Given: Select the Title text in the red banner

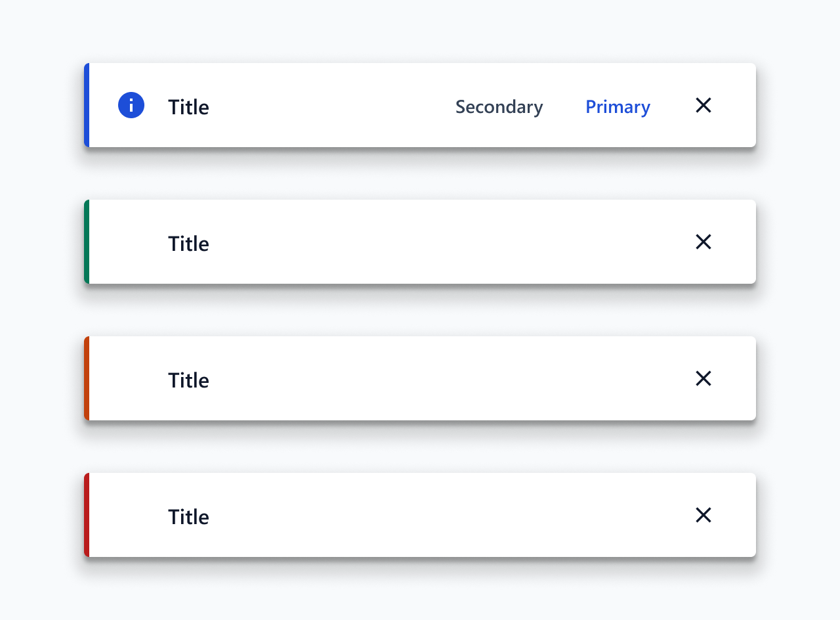Looking at the screenshot, I should tap(188, 517).
